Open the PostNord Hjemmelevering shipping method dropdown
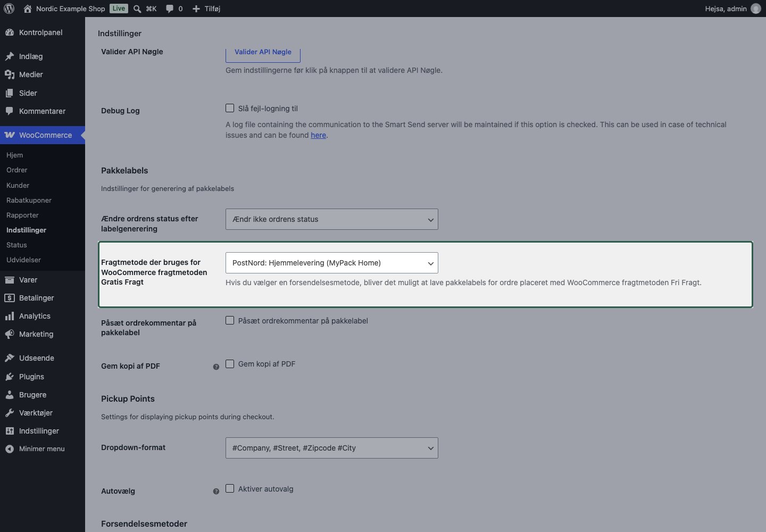This screenshot has height=532, width=766. pos(332,263)
